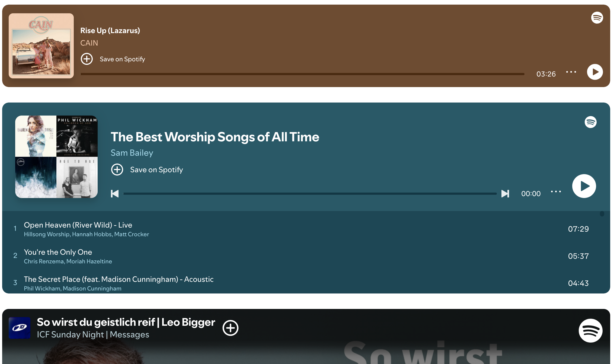Go to previous track in playlist
Viewport: 614px width, 364px height.
[115, 194]
